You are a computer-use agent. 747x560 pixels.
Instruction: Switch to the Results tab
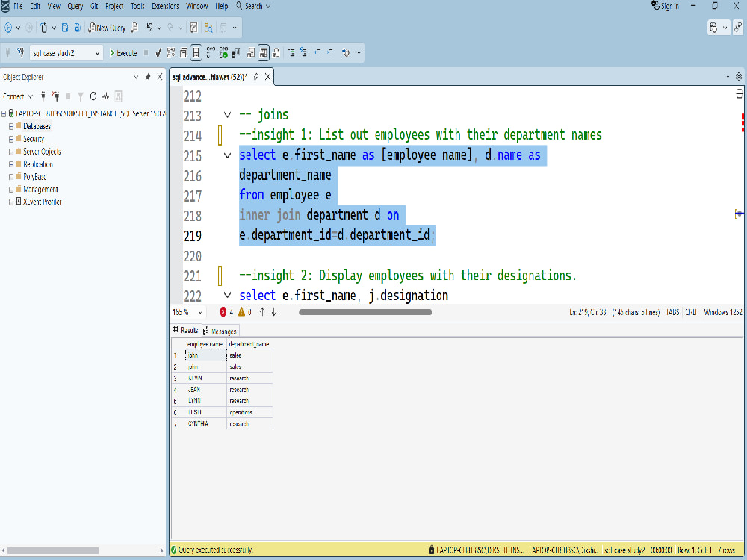click(185, 330)
